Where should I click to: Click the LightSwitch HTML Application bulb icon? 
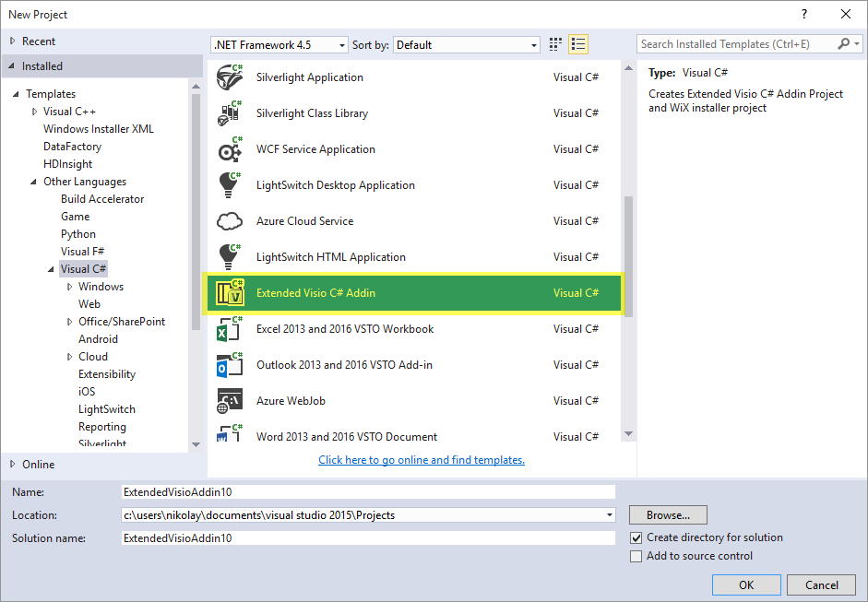230,256
